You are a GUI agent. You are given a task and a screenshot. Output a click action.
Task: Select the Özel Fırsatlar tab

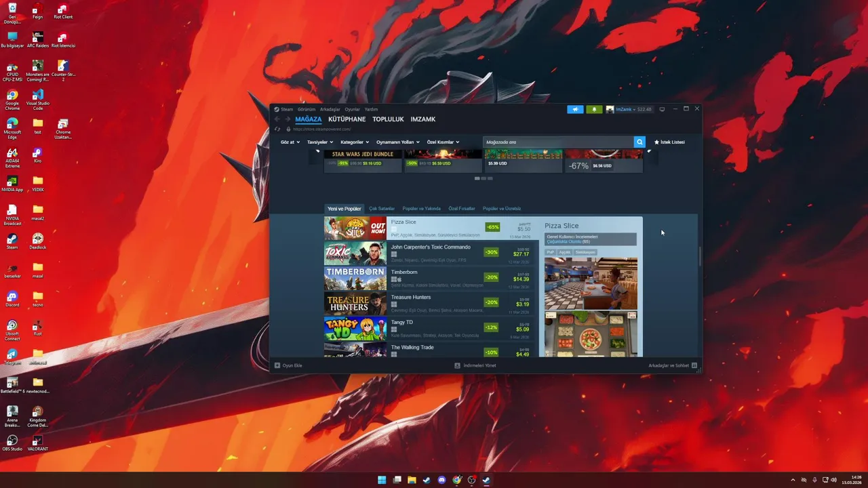pyautogui.click(x=462, y=209)
